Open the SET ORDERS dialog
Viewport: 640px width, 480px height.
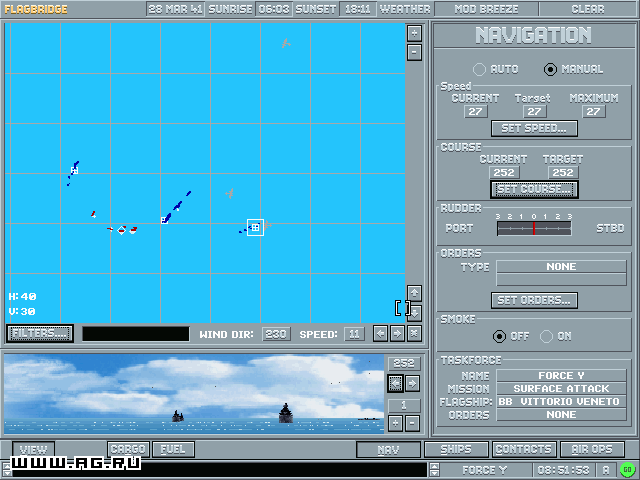tap(534, 300)
